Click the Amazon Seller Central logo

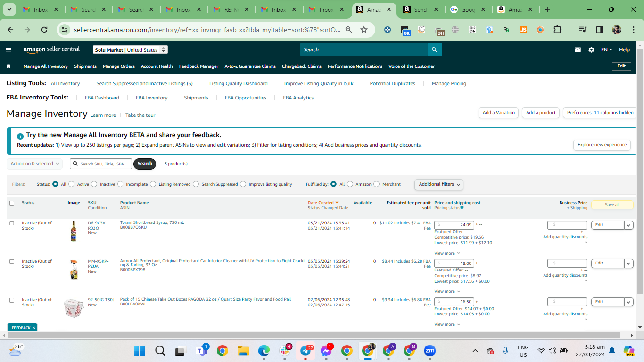coord(51,49)
